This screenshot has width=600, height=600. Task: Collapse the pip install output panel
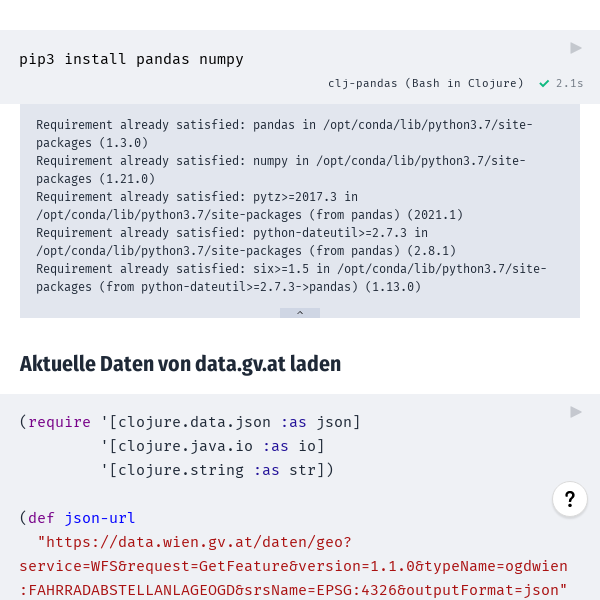(x=299, y=313)
